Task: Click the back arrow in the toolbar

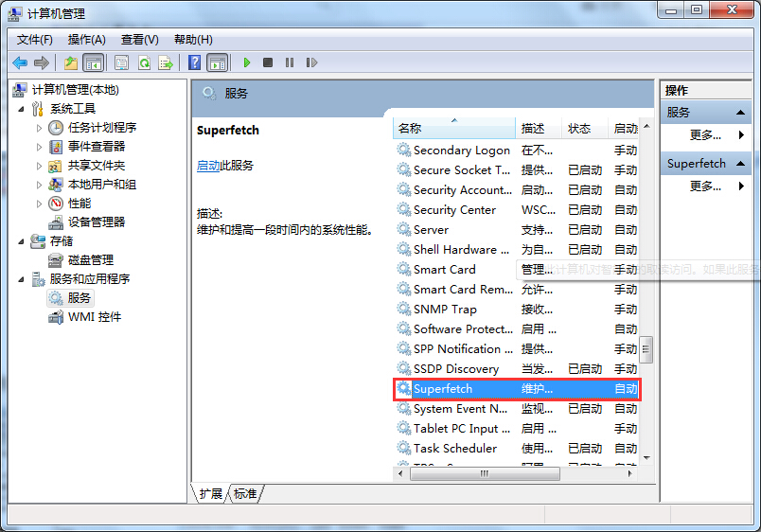Action: [20, 62]
